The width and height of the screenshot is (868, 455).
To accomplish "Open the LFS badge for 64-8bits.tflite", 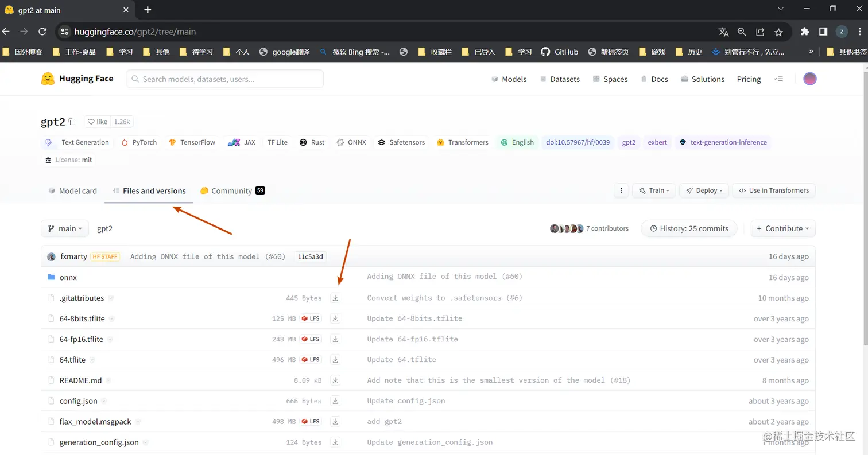I will click(x=311, y=318).
